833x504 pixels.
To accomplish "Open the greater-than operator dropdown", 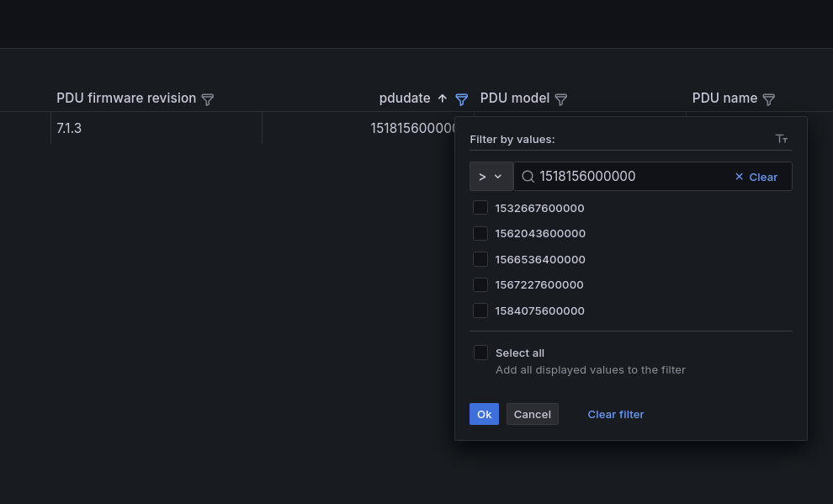I will [x=491, y=177].
